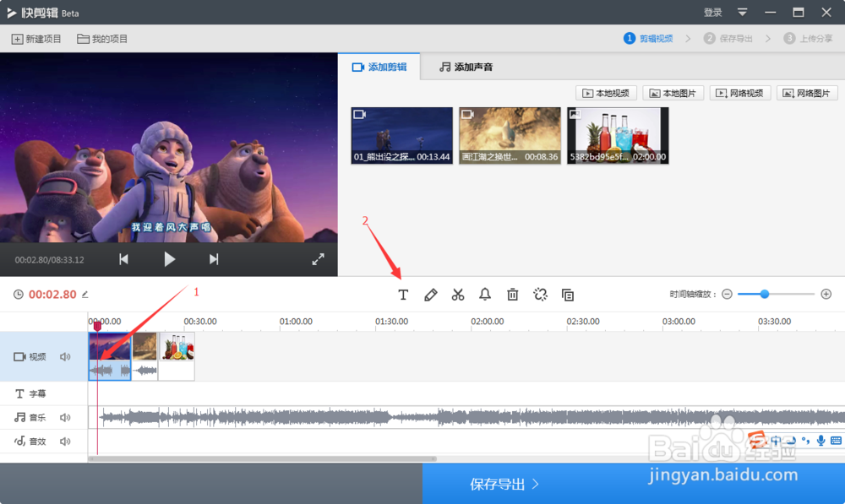Open 我的项目 in top toolbar

click(x=102, y=39)
